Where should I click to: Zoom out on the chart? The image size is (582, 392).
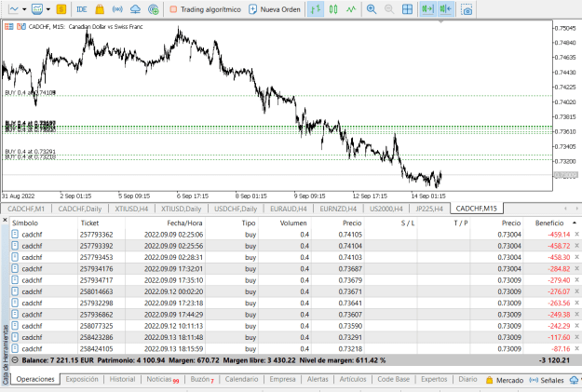pos(389,9)
